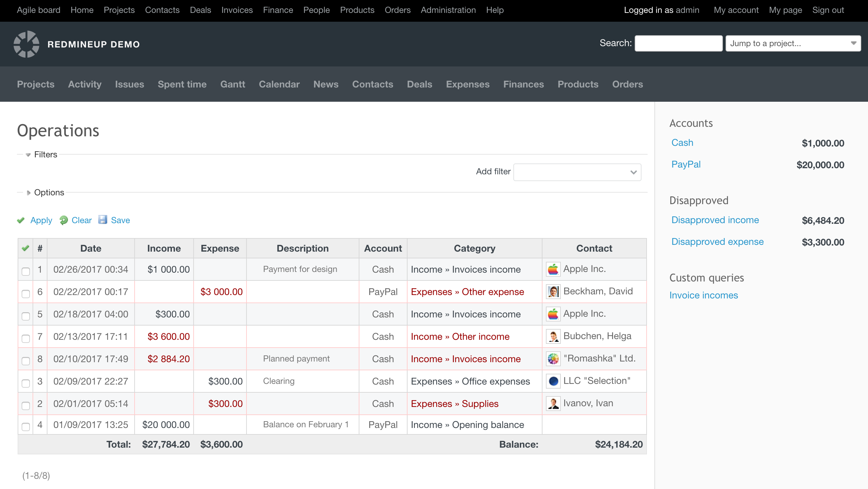Image resolution: width=868 pixels, height=489 pixels.
Task: Switch to the Expenses tab
Action: click(x=468, y=84)
